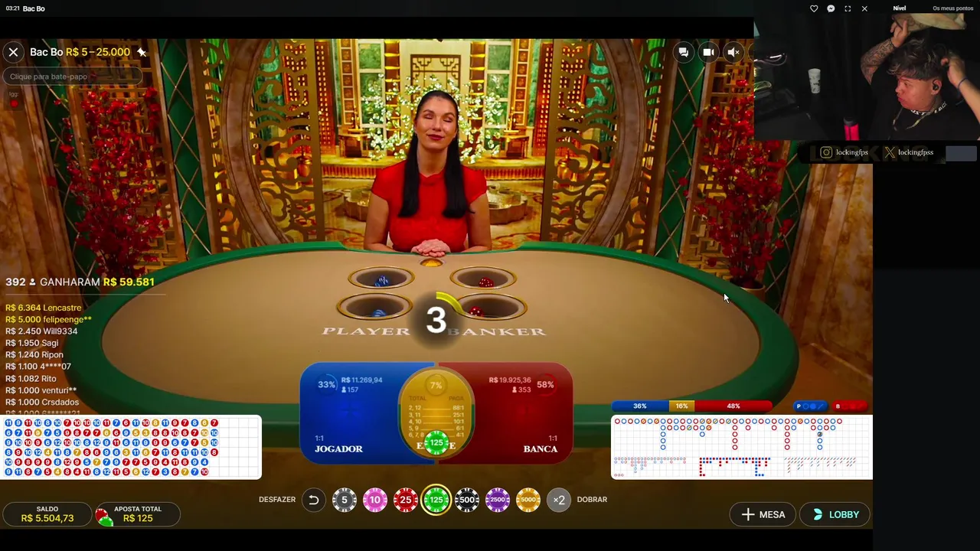
Task: Click the 392 GANHARAM R$ 59.581 header
Action: pyautogui.click(x=80, y=282)
